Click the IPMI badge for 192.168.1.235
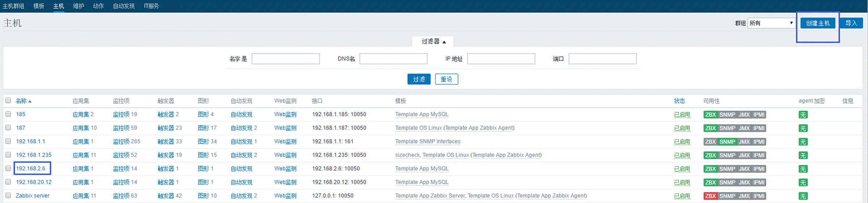This screenshot has width=868, height=203. click(759, 155)
